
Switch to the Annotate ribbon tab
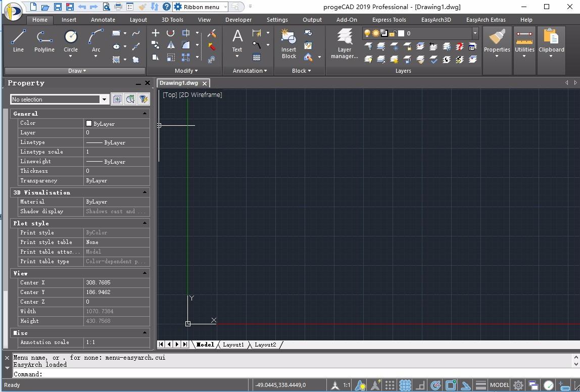pos(103,20)
